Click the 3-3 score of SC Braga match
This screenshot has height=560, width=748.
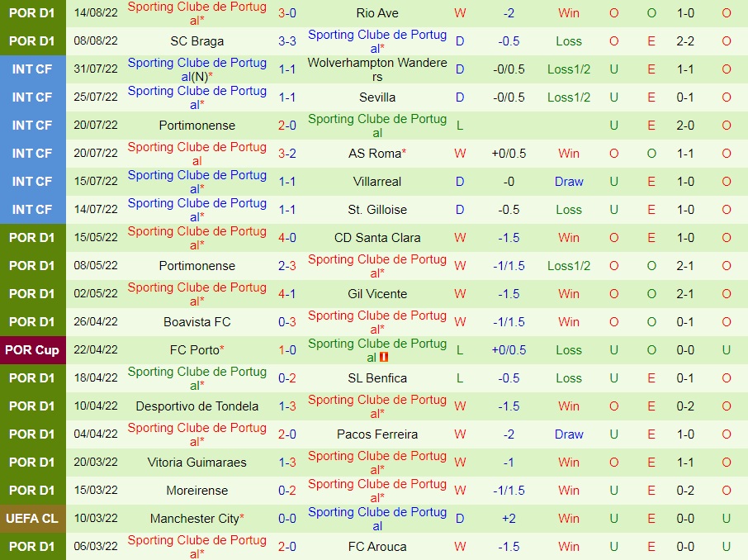[287, 41]
